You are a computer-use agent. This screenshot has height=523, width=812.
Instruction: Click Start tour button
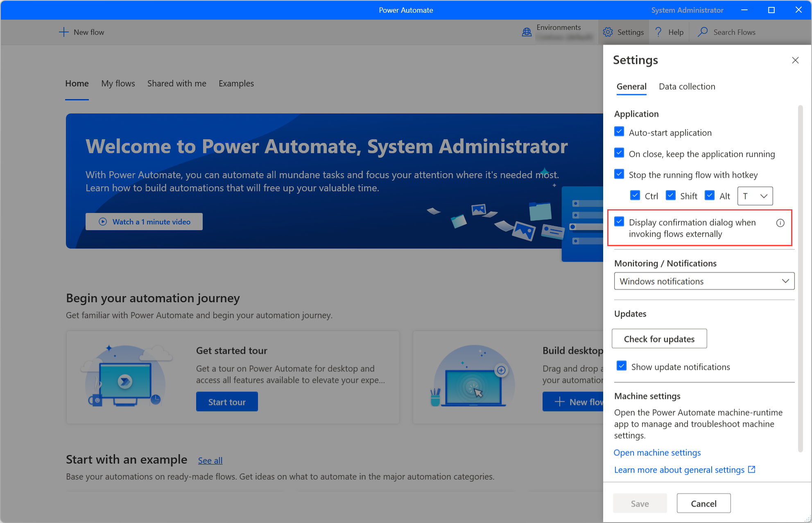click(x=226, y=402)
